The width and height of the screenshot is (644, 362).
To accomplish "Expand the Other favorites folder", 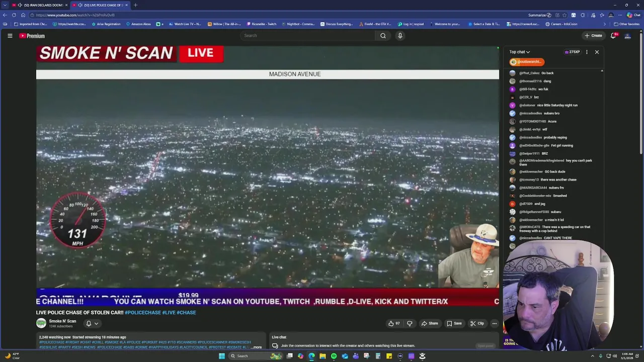I will (627, 24).
